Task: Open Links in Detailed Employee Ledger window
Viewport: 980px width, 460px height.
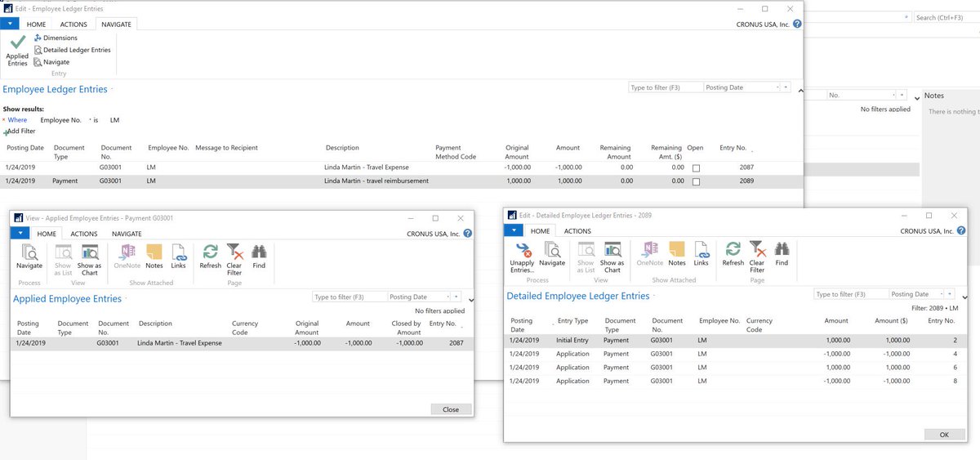Action: [x=701, y=254]
